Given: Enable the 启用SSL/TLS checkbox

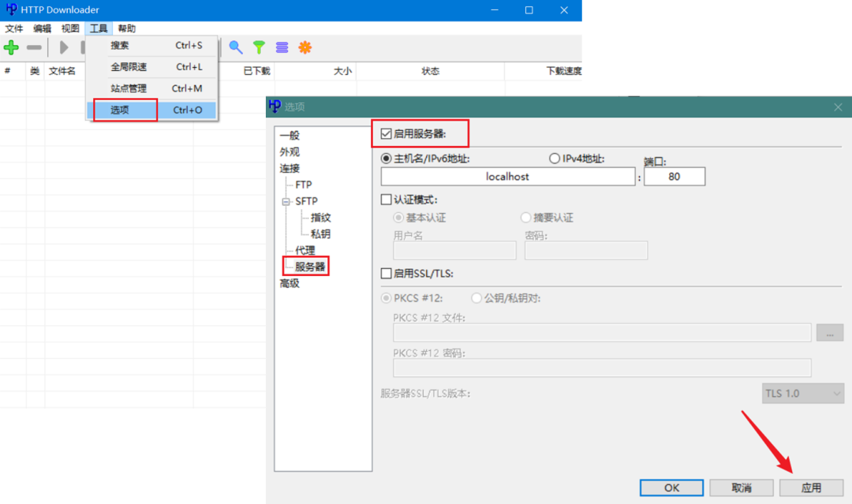Looking at the screenshot, I should (x=386, y=273).
